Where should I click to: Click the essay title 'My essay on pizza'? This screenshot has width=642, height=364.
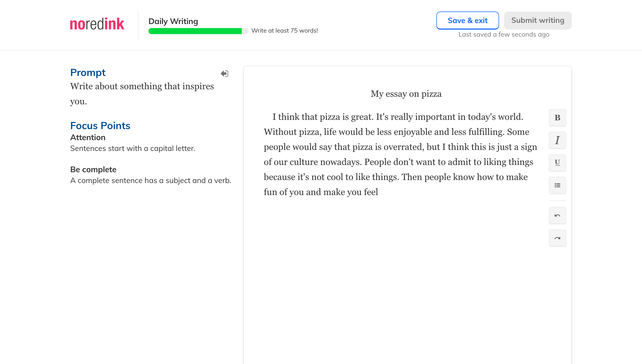point(406,94)
